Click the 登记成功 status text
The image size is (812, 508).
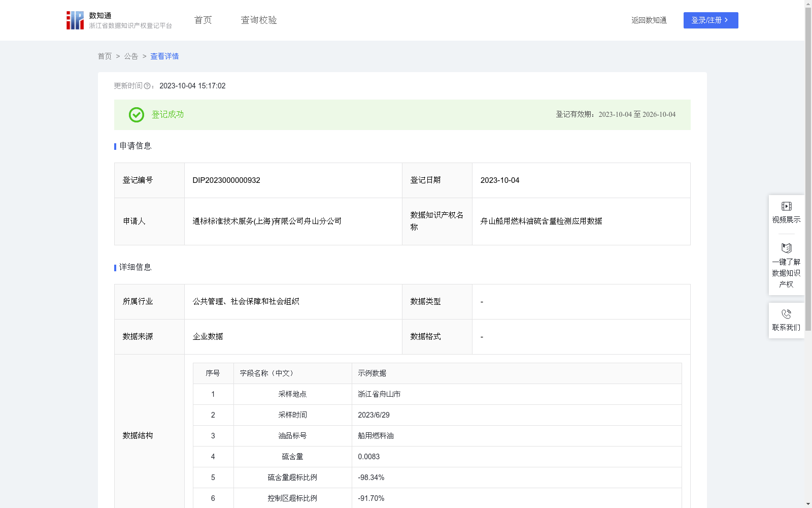[167, 115]
